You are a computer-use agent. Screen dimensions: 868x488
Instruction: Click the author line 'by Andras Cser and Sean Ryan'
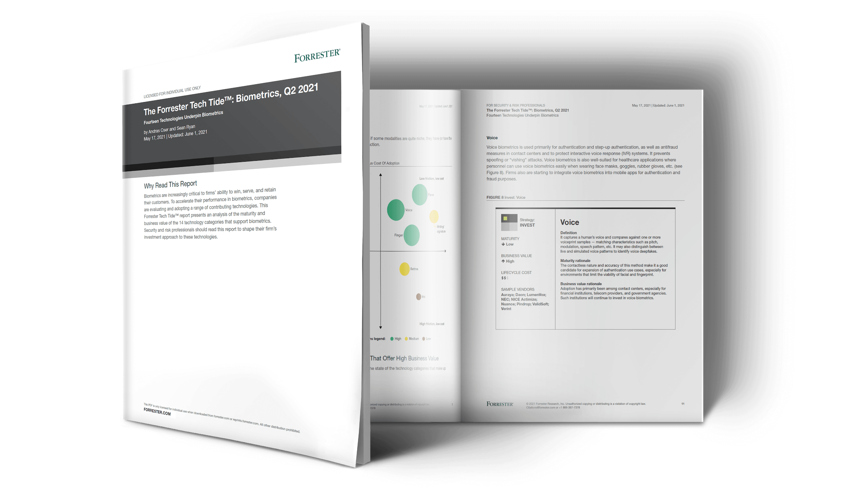pos(169,129)
